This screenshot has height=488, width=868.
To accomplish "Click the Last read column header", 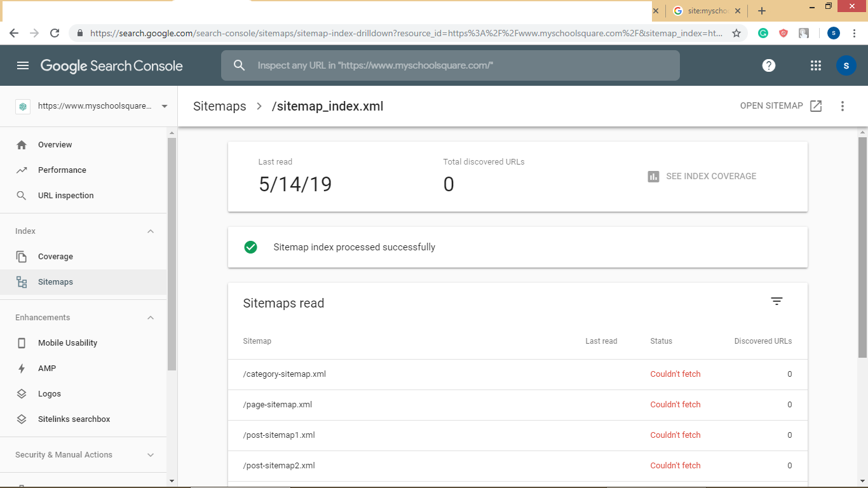I will (601, 341).
